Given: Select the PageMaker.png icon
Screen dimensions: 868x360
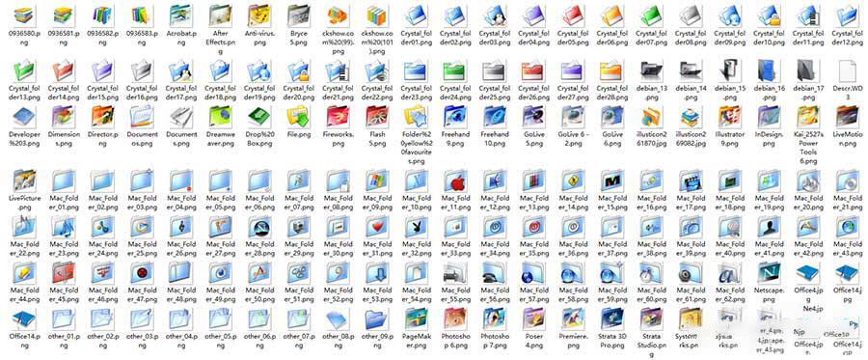Looking at the screenshot, I should click(416, 318).
